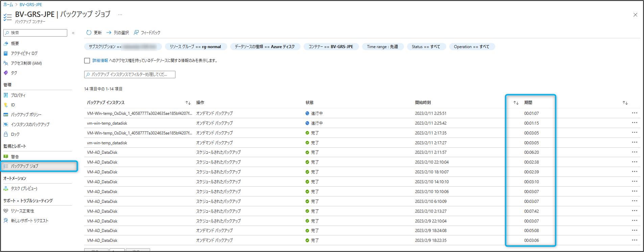Click start time 2023/2/10 10:10:06
This screenshot has height=252, width=644.
(x=432, y=192)
